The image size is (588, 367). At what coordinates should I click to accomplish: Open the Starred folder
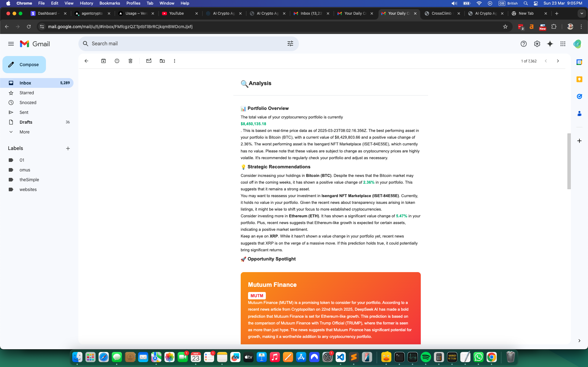coord(27,93)
